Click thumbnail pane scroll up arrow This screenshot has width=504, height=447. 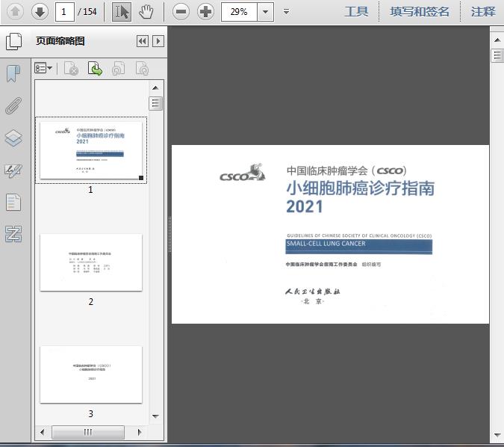pos(155,87)
